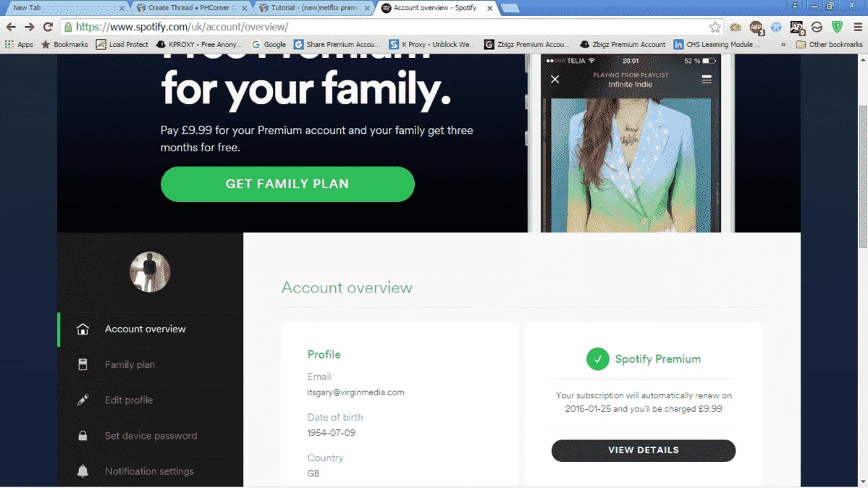Select the date of birth 1954-07-09
868x488 pixels.
[331, 432]
